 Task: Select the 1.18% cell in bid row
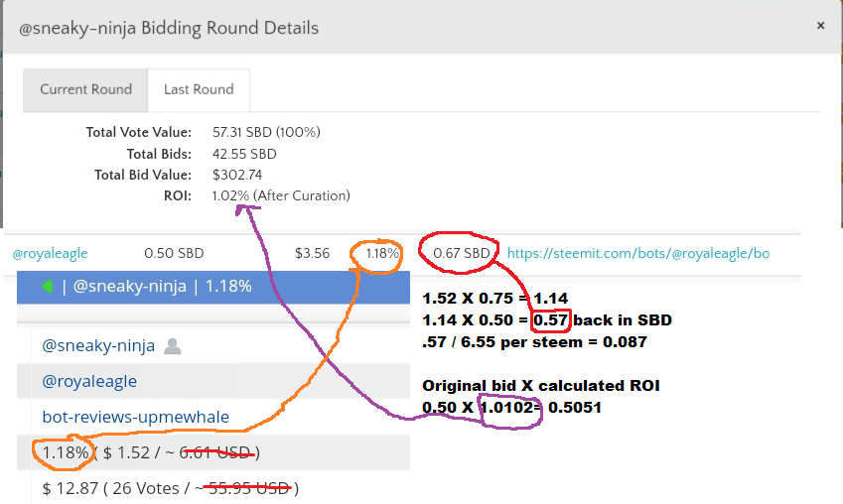point(382,253)
